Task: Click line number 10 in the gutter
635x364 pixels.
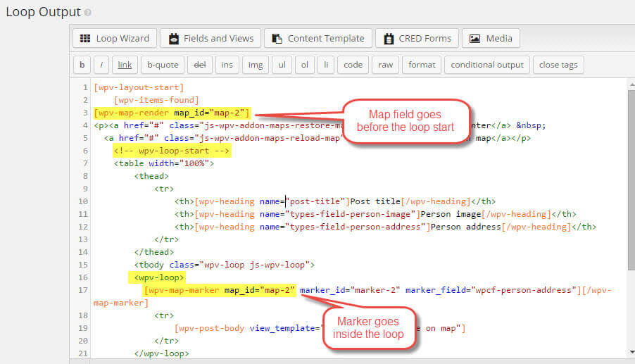Action: point(82,201)
